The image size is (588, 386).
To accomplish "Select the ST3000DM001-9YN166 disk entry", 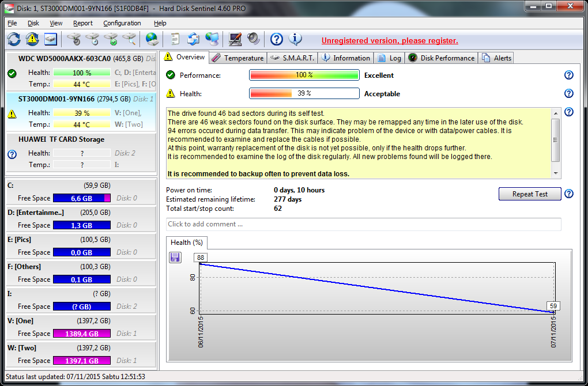I will pyautogui.click(x=81, y=112).
